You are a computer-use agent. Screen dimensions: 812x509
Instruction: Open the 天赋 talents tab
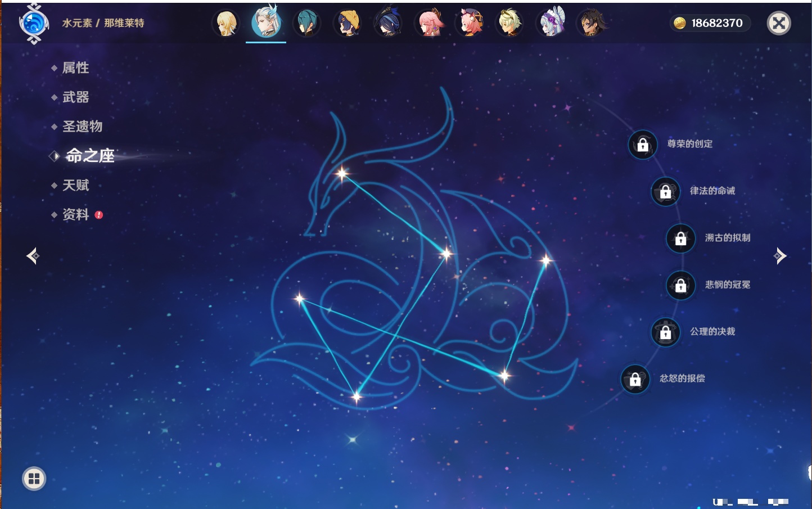[x=75, y=185]
